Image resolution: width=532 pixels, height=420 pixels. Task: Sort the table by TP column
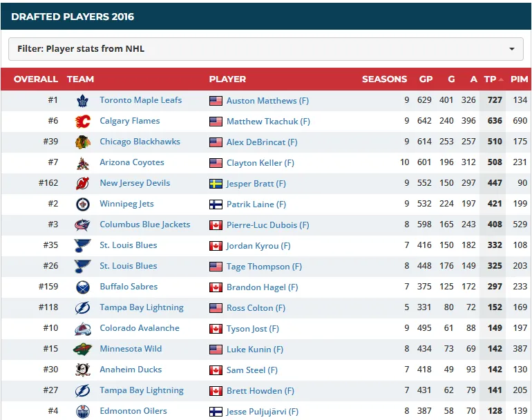(x=490, y=79)
